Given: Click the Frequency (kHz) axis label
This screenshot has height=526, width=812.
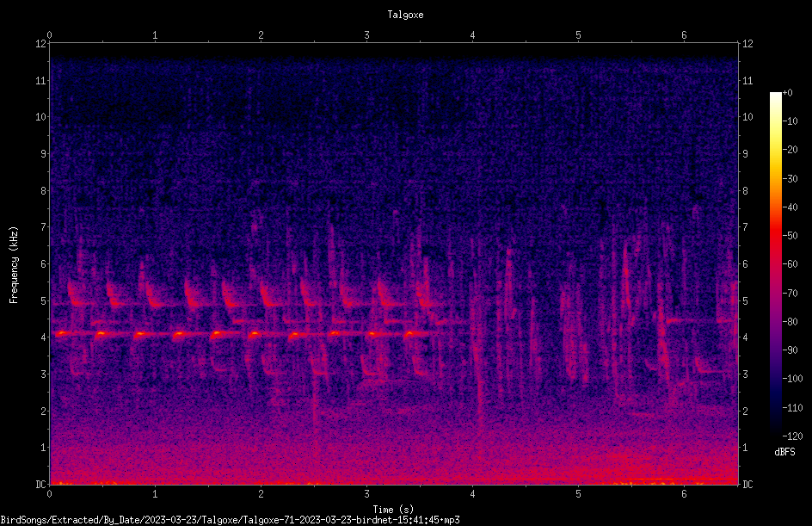Looking at the screenshot, I should pos(14,264).
